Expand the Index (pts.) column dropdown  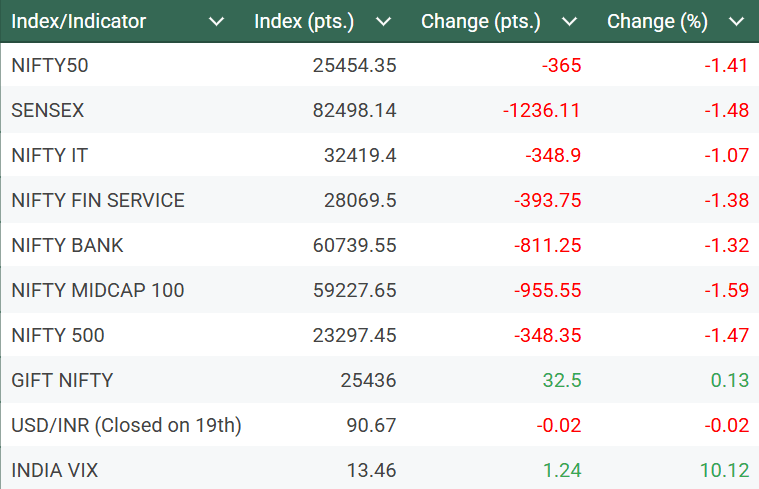click(x=383, y=22)
